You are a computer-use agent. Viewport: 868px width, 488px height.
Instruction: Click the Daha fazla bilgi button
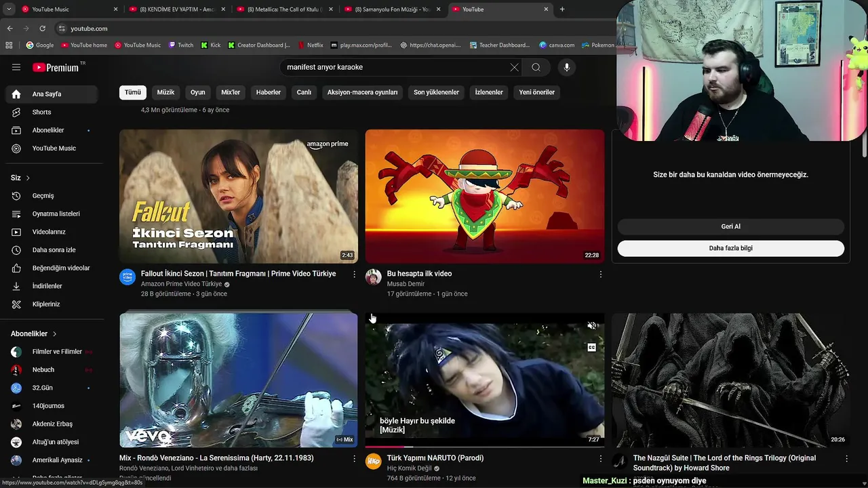point(731,248)
